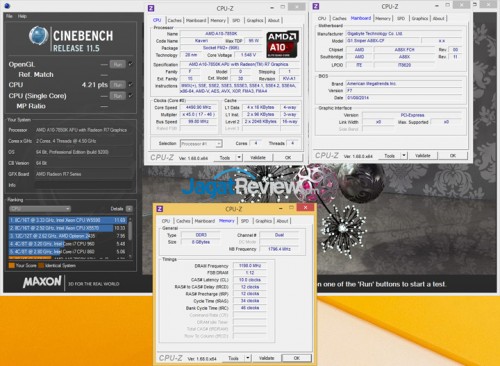This screenshot has width=500, height=366.
Task: Toggle the OpenGL test checkbox
Action: 130,64
